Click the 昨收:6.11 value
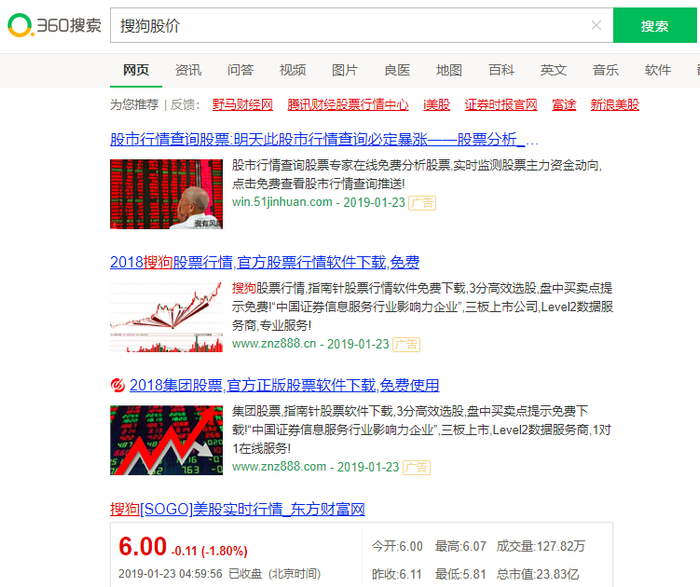700x587 pixels. click(x=397, y=574)
